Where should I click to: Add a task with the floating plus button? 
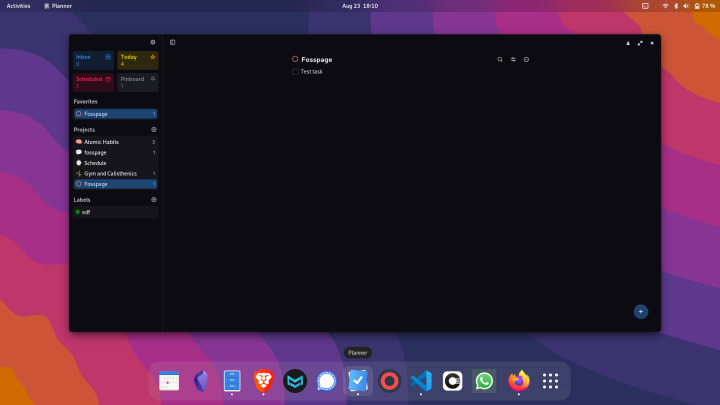tap(641, 312)
